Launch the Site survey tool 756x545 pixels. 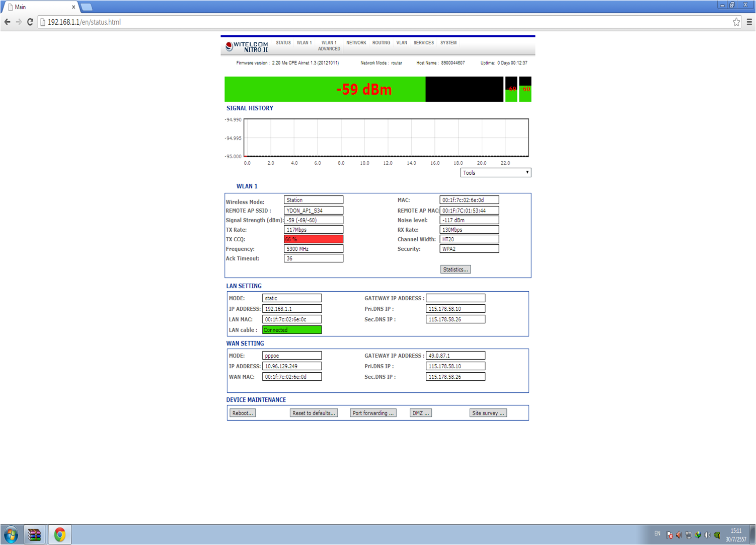point(488,413)
